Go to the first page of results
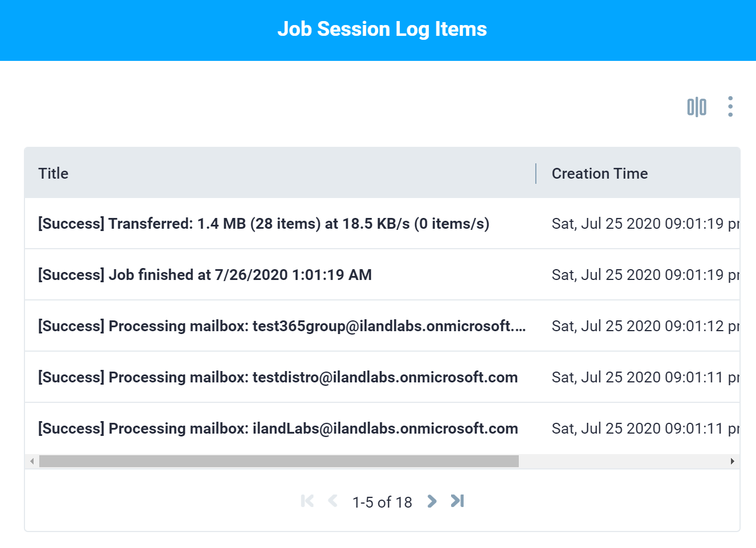The width and height of the screenshot is (756, 548). click(307, 501)
